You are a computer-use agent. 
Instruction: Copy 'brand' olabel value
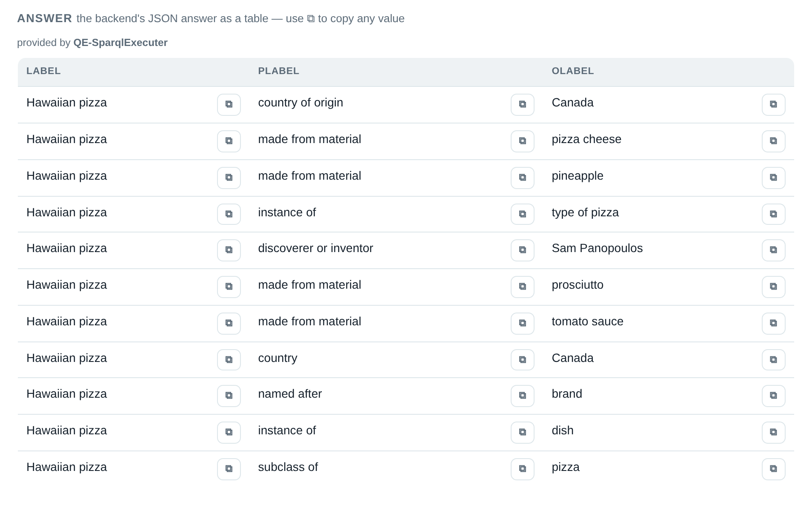pos(774,396)
